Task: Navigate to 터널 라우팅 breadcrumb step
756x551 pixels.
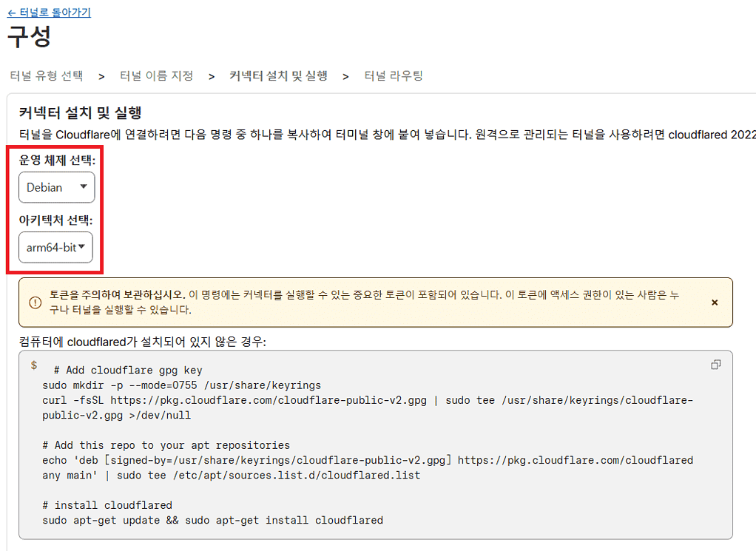Action: 394,75
